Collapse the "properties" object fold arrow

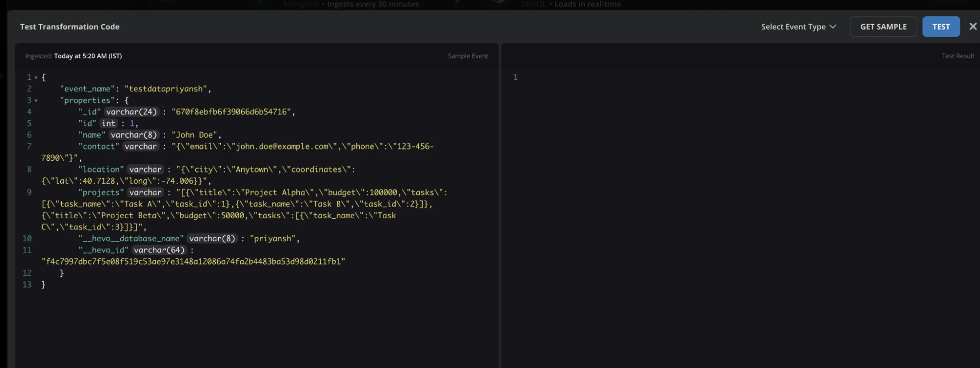point(36,100)
